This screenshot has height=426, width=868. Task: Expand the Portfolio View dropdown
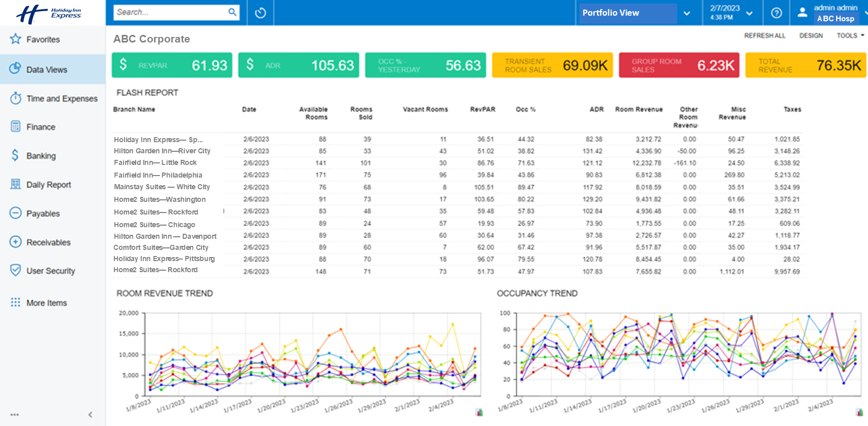click(686, 13)
